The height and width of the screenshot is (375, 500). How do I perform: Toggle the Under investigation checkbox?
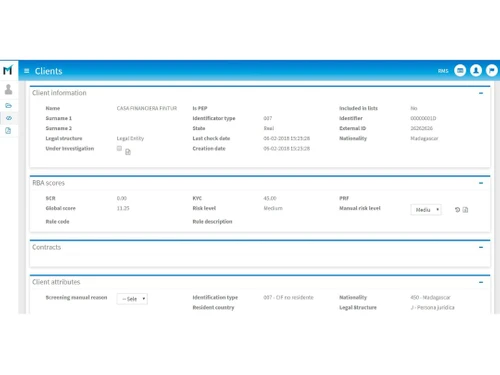point(119,148)
